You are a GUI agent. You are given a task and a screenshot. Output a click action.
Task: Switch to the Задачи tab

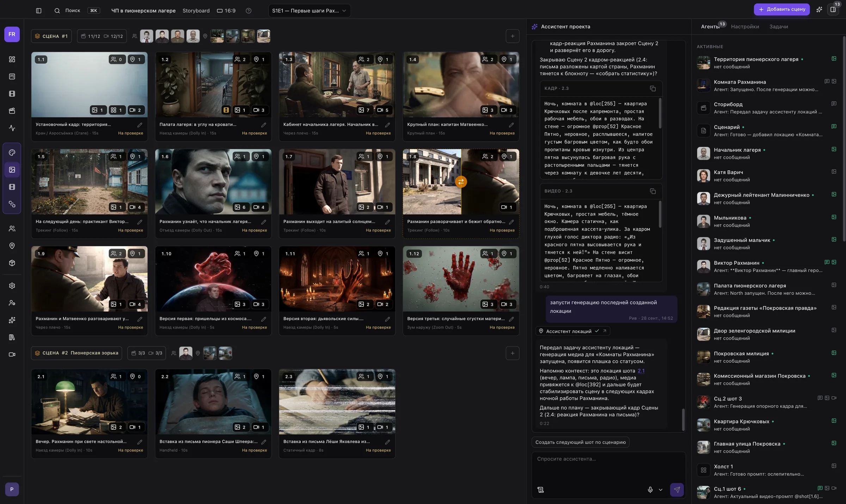tap(779, 26)
